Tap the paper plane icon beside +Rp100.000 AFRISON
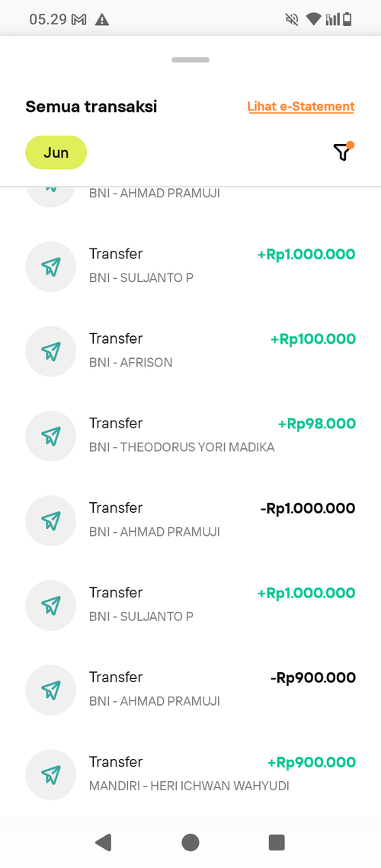381x868 pixels. (x=50, y=351)
